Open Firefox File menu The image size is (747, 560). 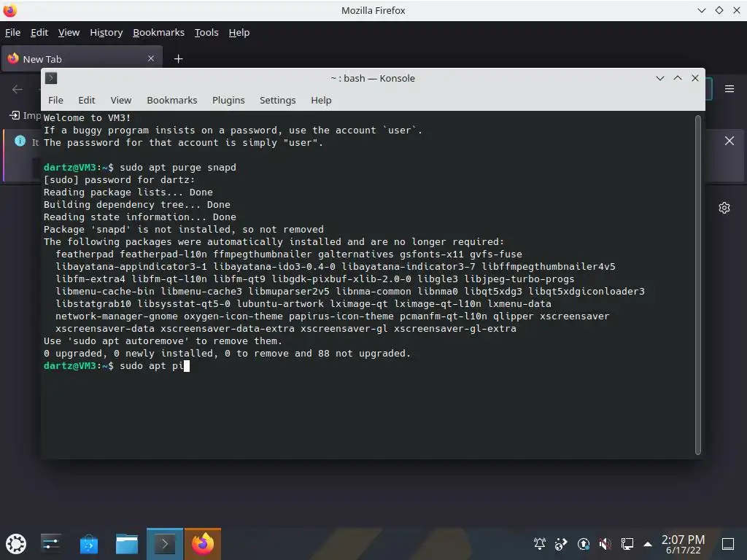[13, 32]
